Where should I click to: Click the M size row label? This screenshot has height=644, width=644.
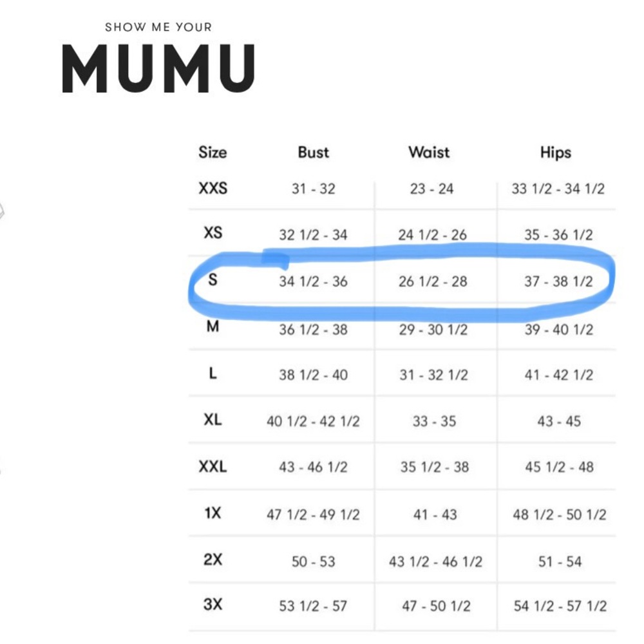[213, 327]
